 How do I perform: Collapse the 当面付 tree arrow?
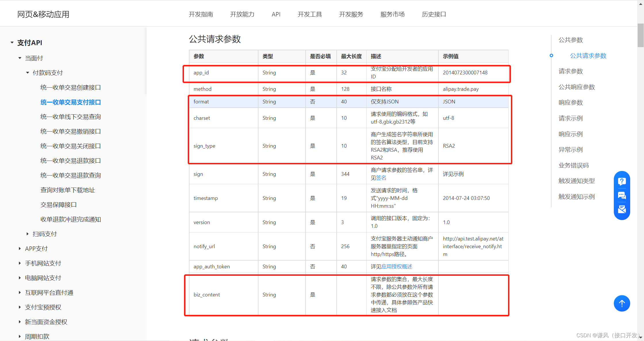click(x=20, y=58)
